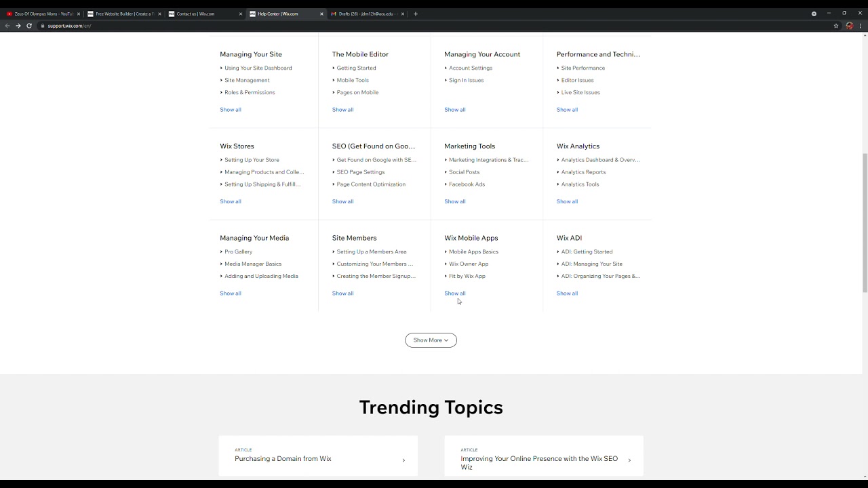Open Getting Started in Mobile Editor
This screenshot has height=488, width=868.
(x=356, y=68)
